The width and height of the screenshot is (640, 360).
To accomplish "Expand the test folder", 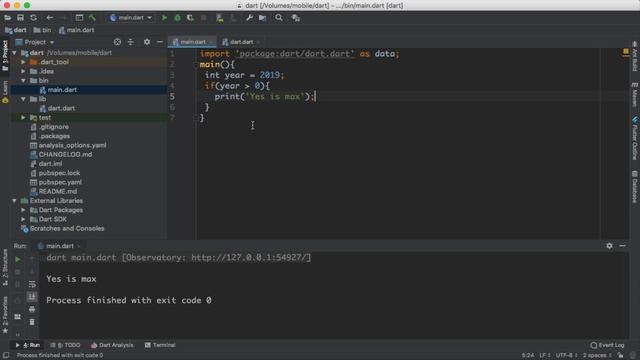I will 24,118.
